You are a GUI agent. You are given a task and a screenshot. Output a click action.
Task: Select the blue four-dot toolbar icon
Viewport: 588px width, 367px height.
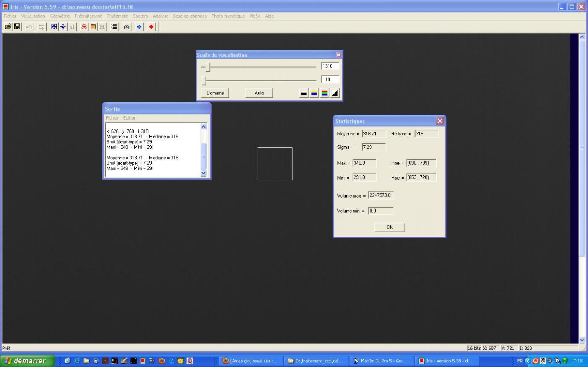[139, 27]
